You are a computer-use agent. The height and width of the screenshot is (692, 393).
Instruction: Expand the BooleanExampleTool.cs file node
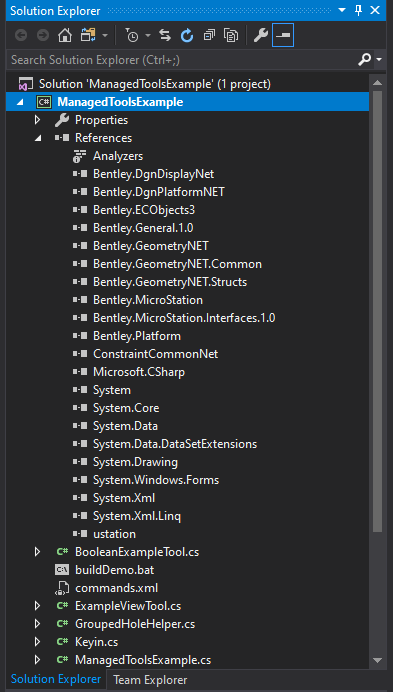[x=38, y=552]
